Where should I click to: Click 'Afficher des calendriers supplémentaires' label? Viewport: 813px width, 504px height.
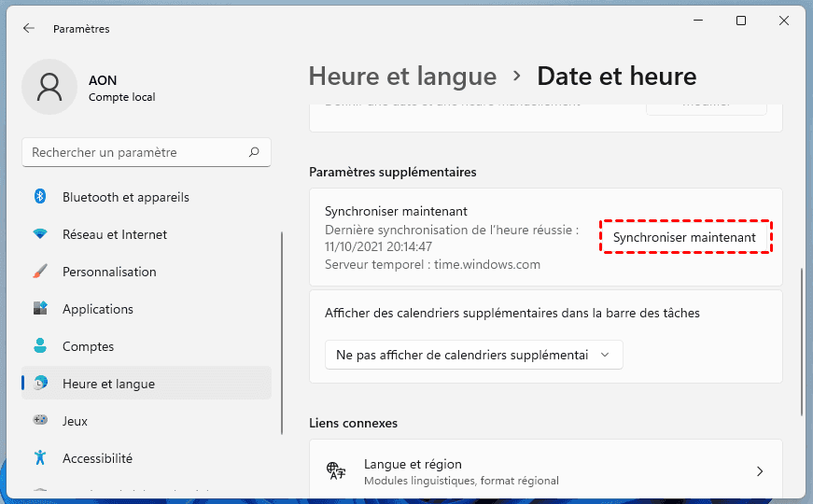click(x=512, y=314)
